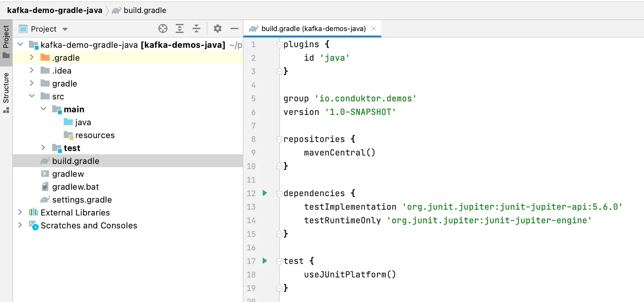The height and width of the screenshot is (302, 644).
Task: Click the gradlew.bat file icon
Action: [45, 186]
